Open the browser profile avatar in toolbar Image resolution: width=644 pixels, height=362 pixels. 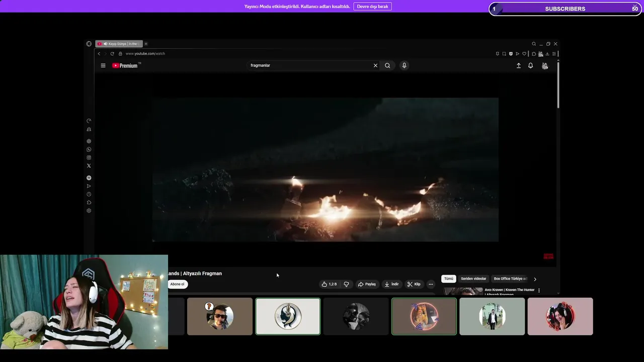(x=541, y=54)
